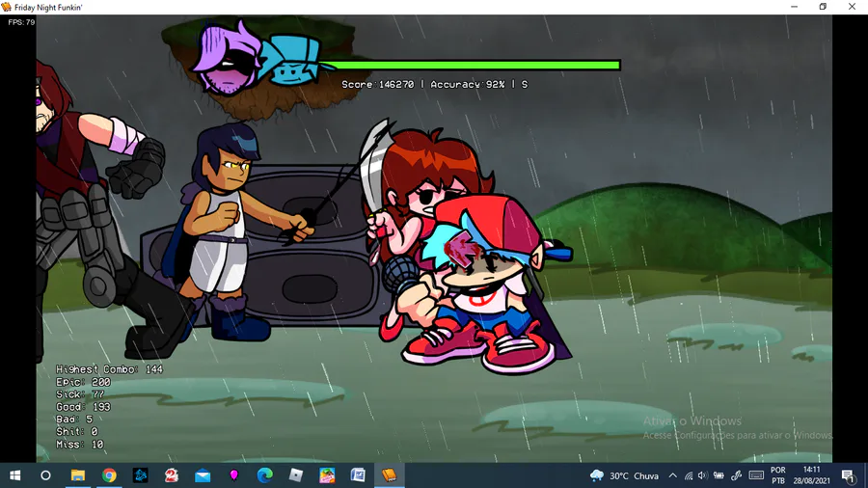Open File Explorer from the taskbar
868x488 pixels.
click(78, 475)
